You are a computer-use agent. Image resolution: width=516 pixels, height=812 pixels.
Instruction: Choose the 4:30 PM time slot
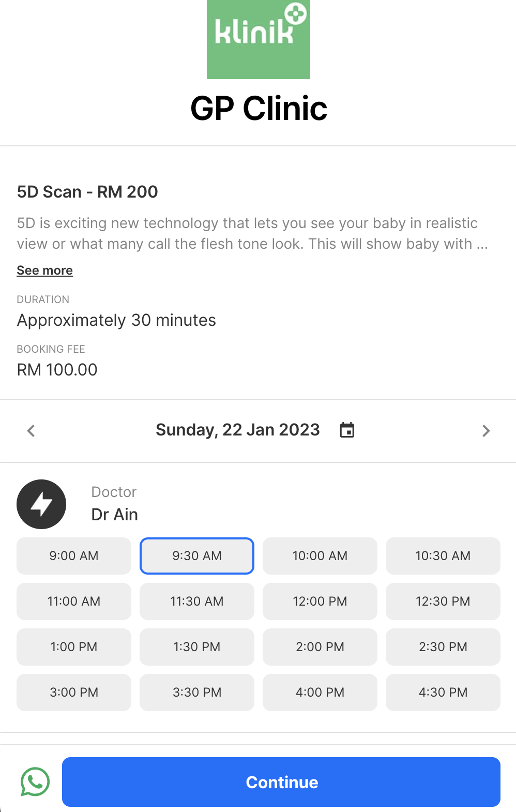click(443, 693)
